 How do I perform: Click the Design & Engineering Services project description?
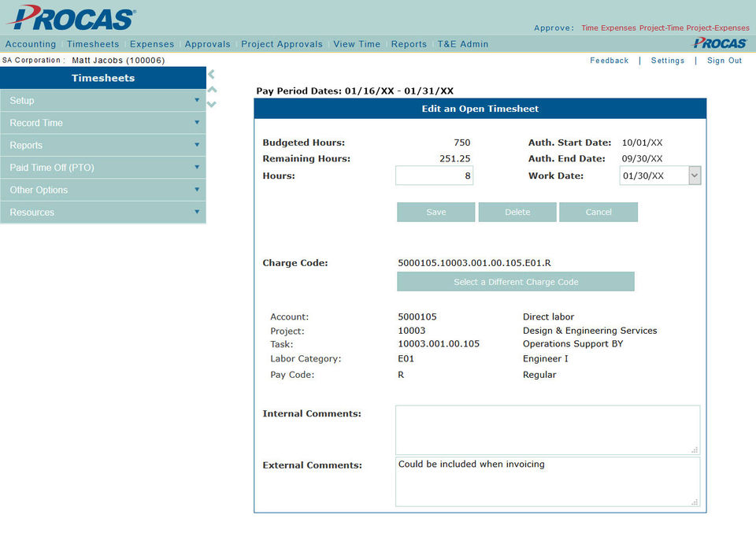[x=590, y=331]
